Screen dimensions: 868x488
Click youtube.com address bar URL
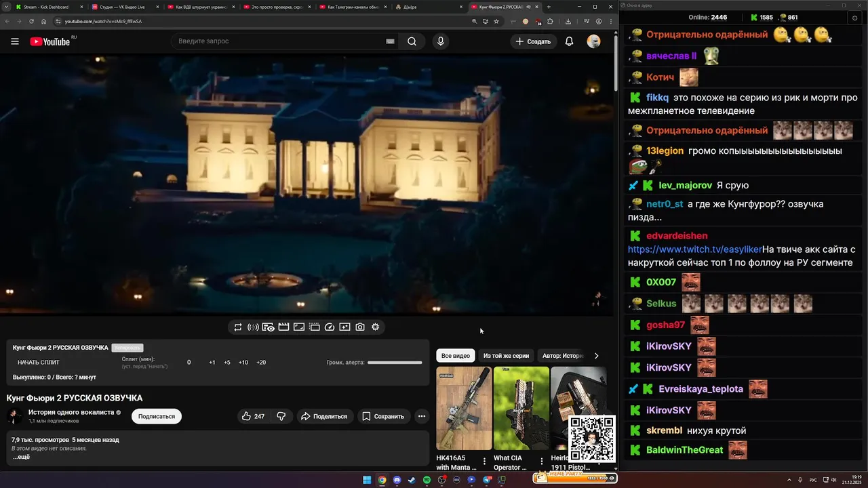(x=103, y=21)
